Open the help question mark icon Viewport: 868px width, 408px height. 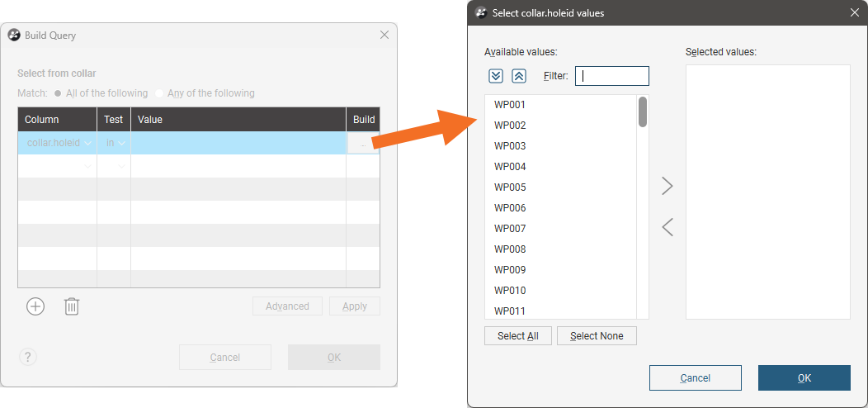click(28, 357)
